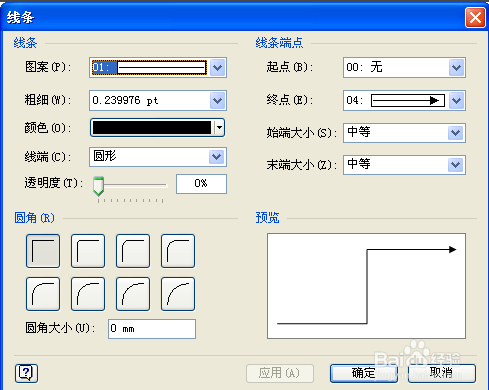Image resolution: width=489 pixels, height=390 pixels.
Task: Click the 确定 OK button
Action: [x=364, y=373]
